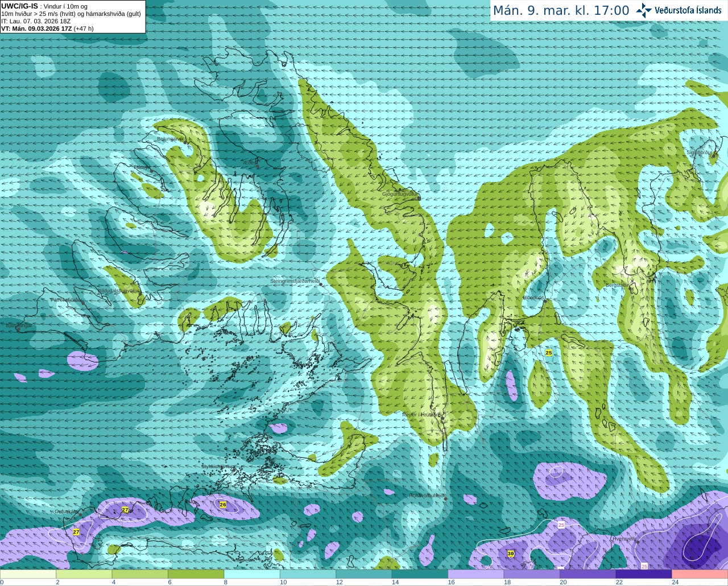Click the Bíldudalsflugvöllur station label
The height and width of the screenshot is (586, 728).
pyautogui.click(x=118, y=290)
